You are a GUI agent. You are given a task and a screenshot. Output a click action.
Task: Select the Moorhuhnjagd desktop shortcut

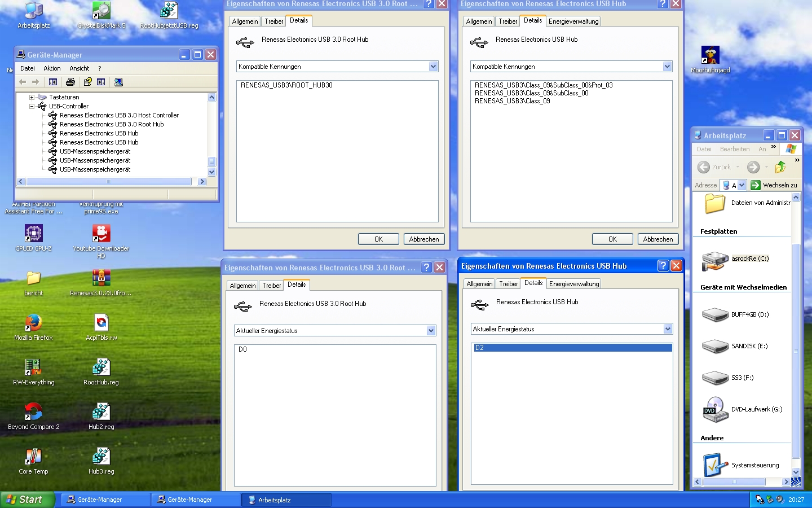point(710,60)
